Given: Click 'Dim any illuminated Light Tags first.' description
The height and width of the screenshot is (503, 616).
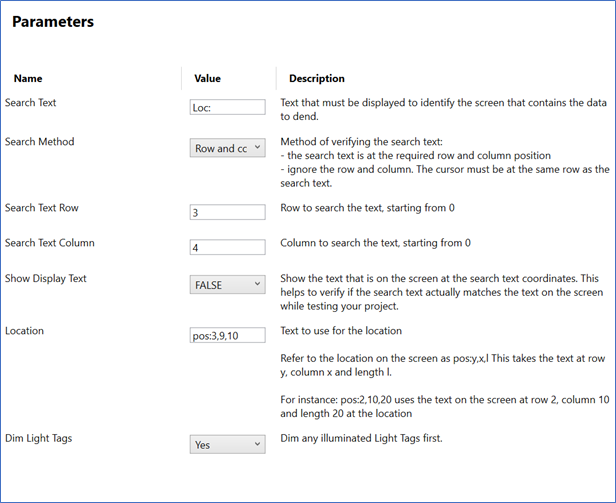Looking at the screenshot, I should (x=361, y=438).
